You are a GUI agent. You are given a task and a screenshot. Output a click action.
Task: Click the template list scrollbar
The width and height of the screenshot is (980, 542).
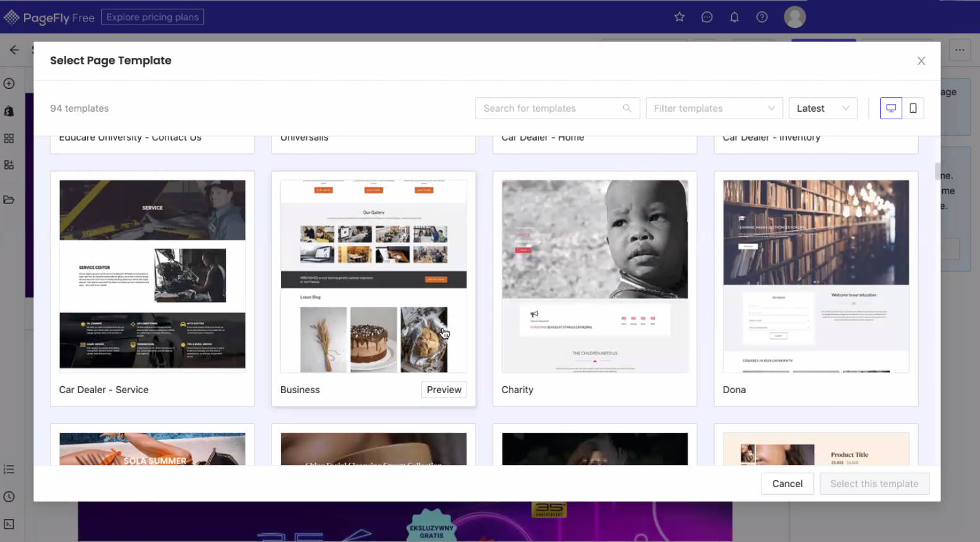click(937, 172)
